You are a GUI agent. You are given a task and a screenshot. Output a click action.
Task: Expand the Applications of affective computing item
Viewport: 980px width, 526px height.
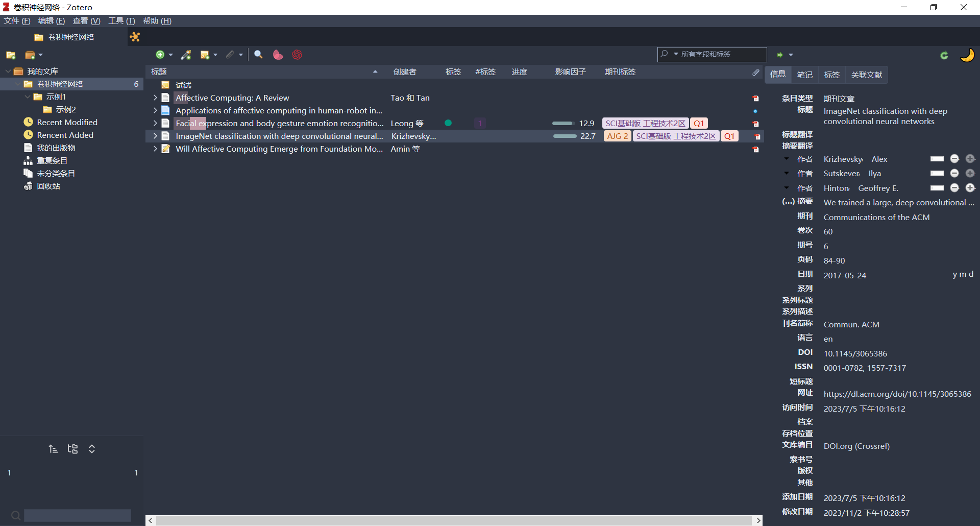point(155,110)
